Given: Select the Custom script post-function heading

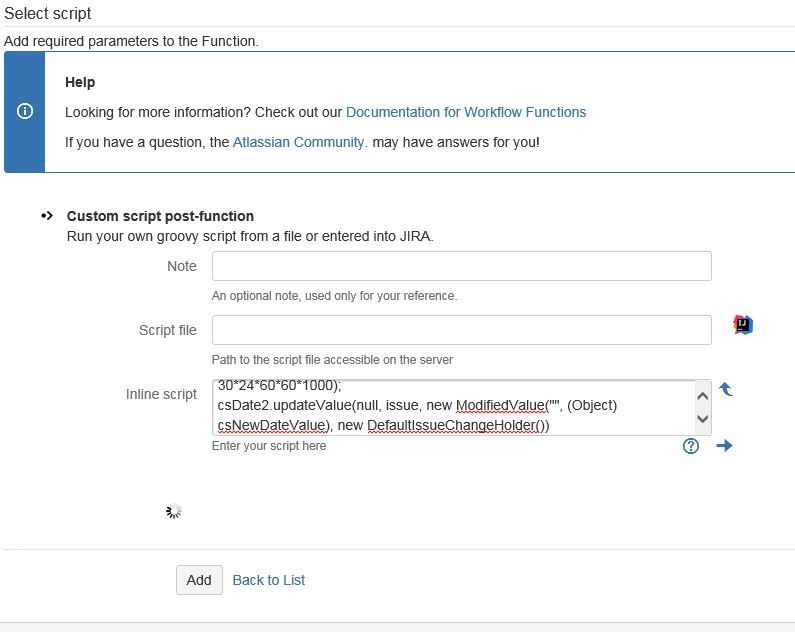Looking at the screenshot, I should point(160,216).
